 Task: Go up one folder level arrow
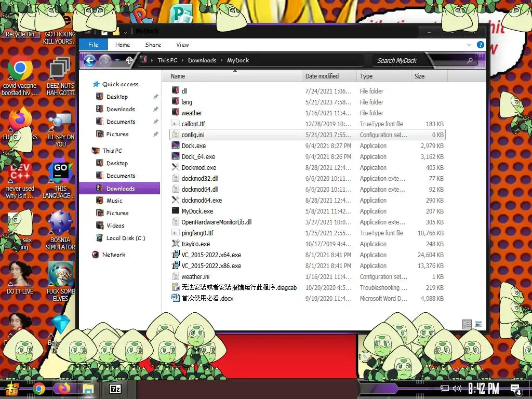[x=129, y=60]
